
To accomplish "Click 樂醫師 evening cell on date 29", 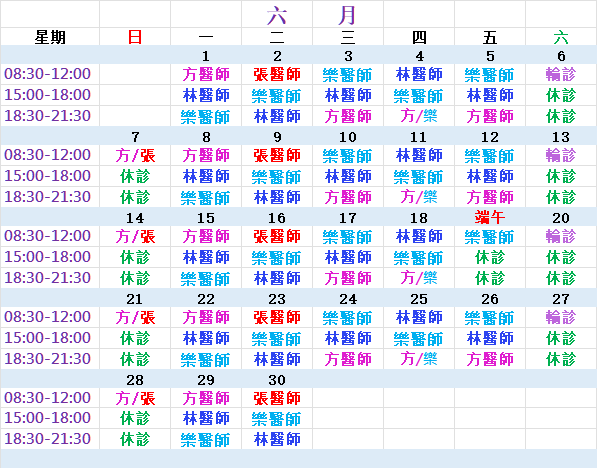I will (x=206, y=440).
